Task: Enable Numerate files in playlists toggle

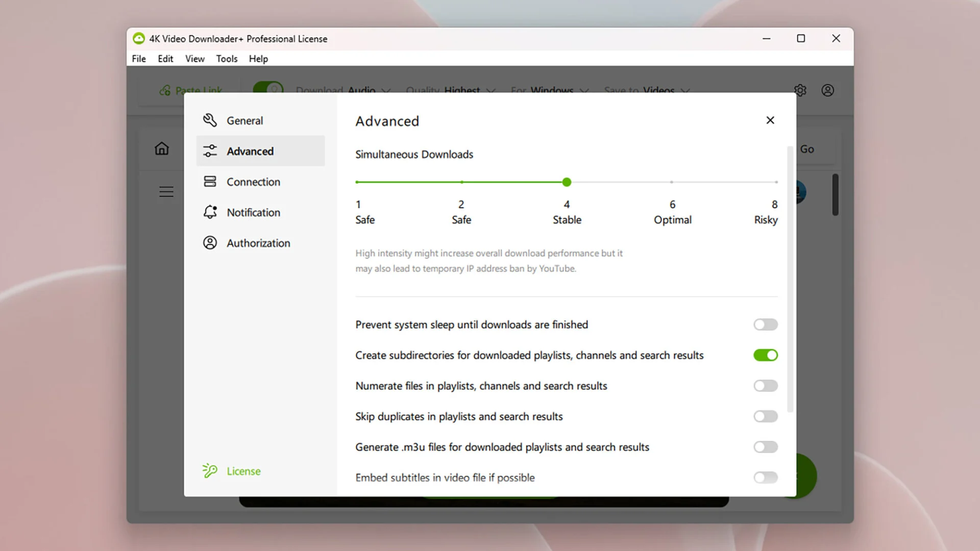Action: (766, 386)
